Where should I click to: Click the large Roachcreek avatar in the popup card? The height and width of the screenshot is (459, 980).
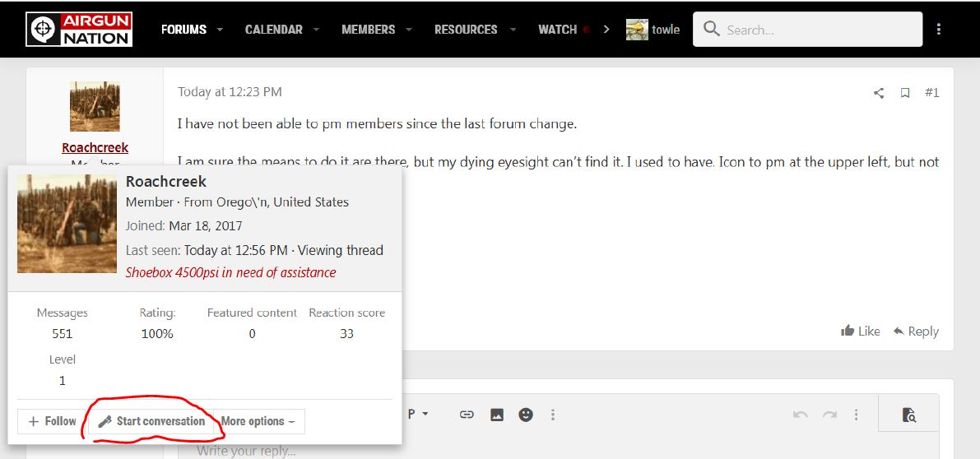click(67, 224)
